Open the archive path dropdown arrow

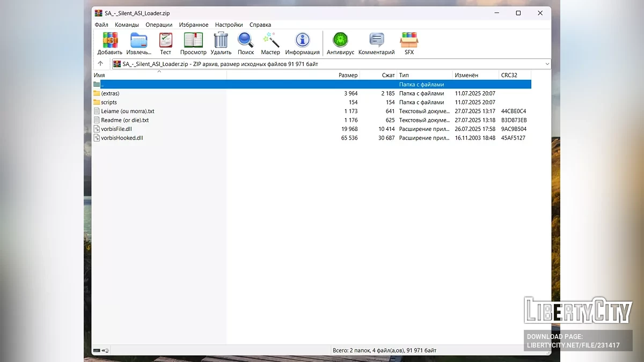coord(547,63)
